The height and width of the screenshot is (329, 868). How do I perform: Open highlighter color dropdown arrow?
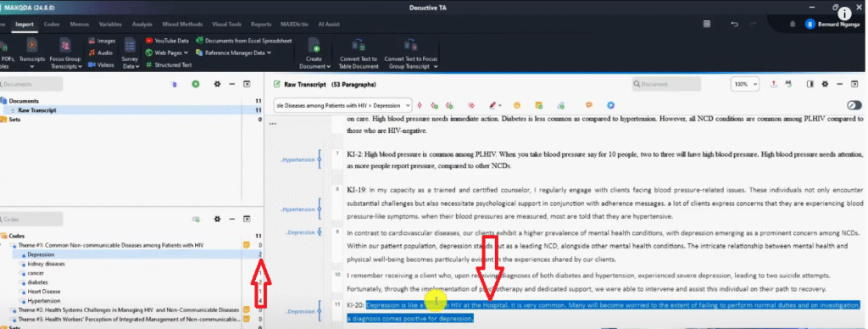coord(500,105)
